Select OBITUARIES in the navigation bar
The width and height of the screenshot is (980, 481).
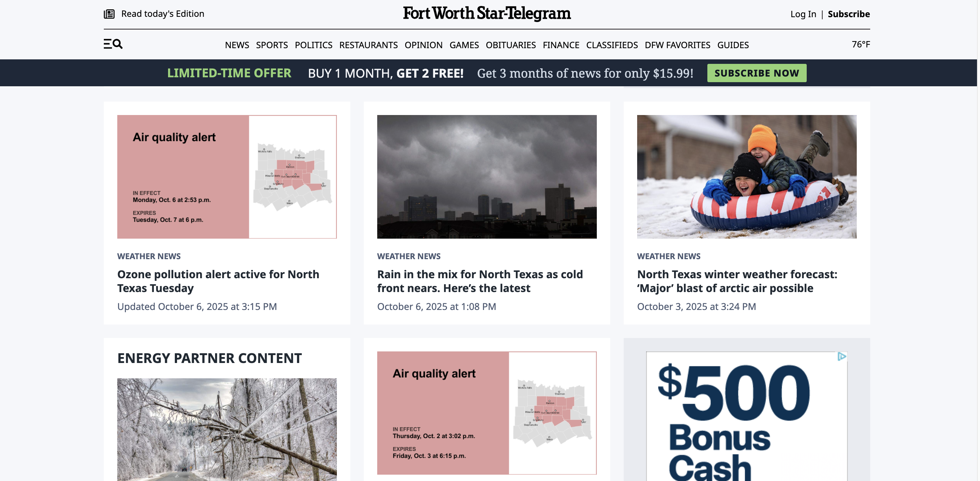[x=510, y=45]
